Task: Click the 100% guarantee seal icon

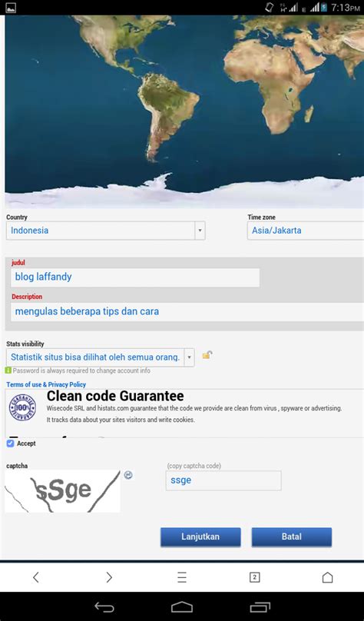Action: pyautogui.click(x=22, y=407)
